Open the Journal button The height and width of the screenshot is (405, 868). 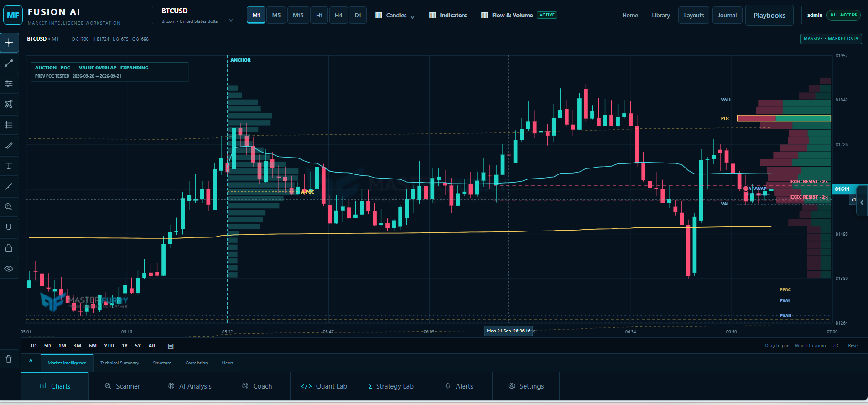[727, 16]
